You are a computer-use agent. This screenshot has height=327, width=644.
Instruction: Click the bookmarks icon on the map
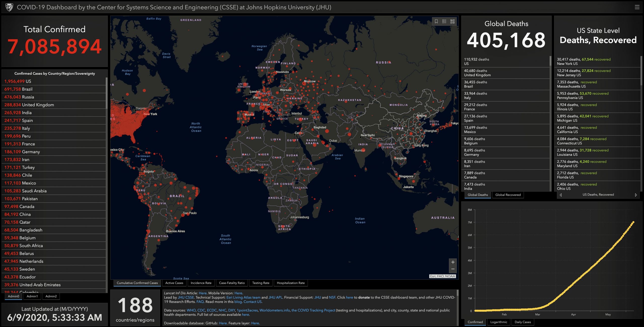436,21
